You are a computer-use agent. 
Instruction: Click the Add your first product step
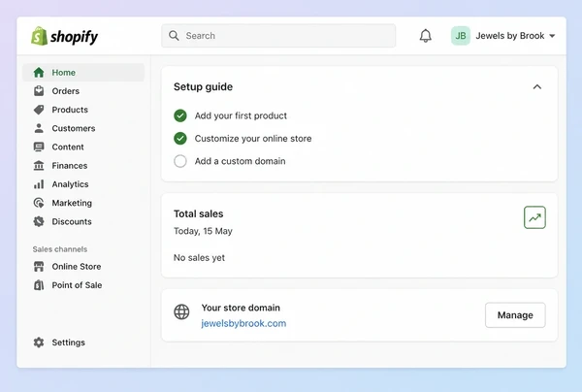pyautogui.click(x=241, y=115)
